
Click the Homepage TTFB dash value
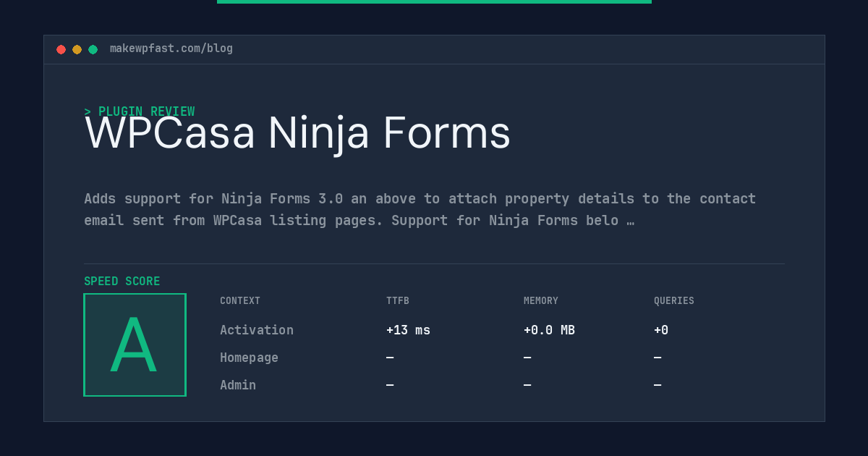click(x=390, y=358)
